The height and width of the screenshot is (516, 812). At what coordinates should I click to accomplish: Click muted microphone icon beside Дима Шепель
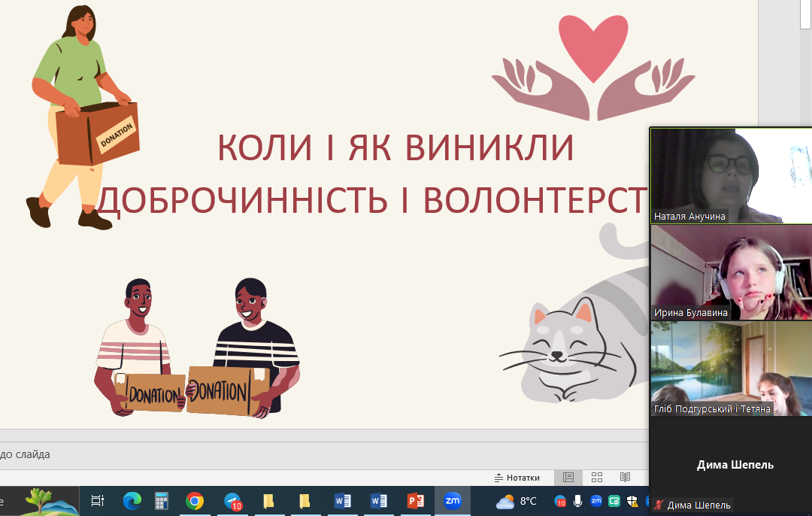pyautogui.click(x=658, y=505)
